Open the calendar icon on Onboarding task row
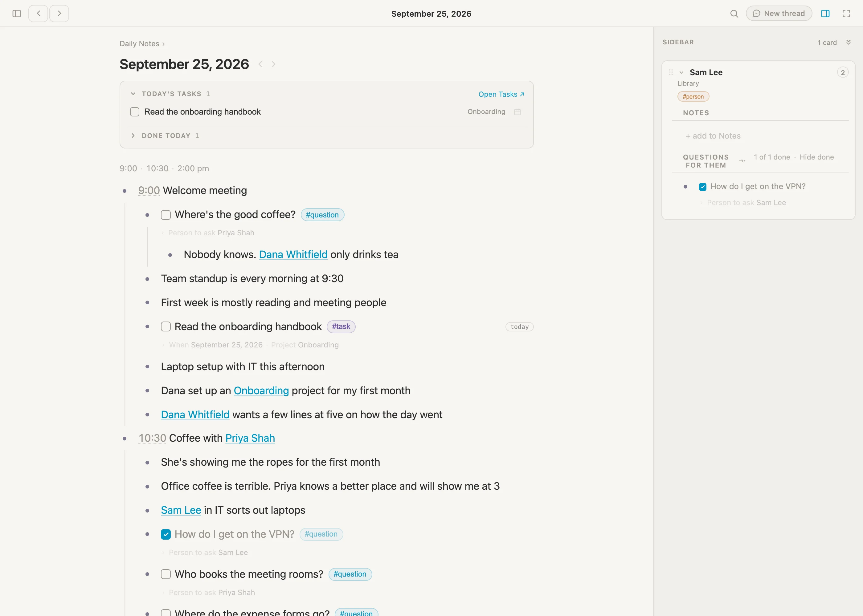 click(517, 112)
